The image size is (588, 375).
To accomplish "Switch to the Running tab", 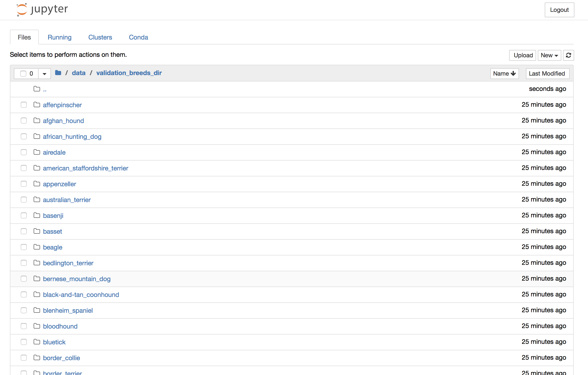I will point(60,37).
